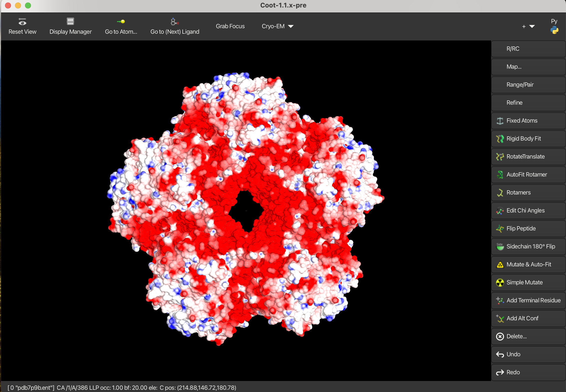Open the plus toolbar dropdown arrow
Image resolution: width=566 pixels, height=392 pixels.
click(532, 26)
